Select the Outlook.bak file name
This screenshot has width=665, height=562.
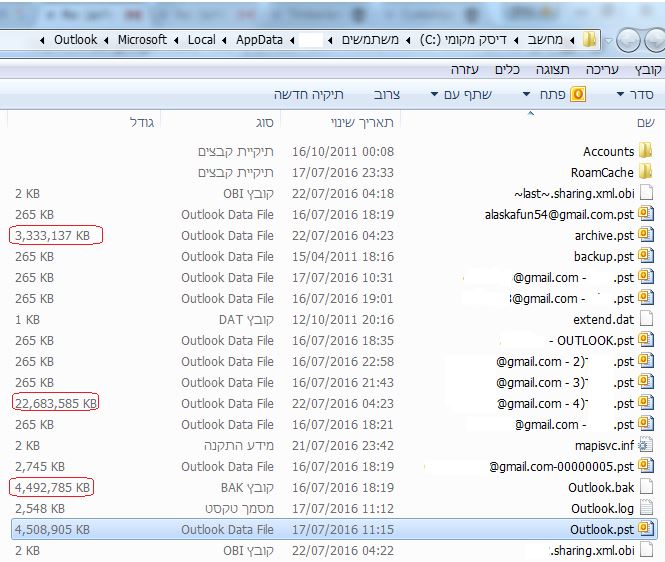[x=601, y=488]
